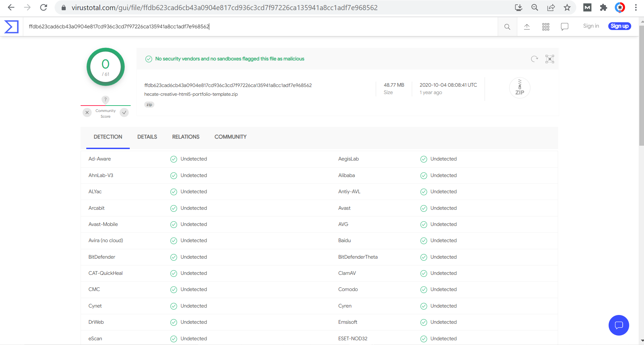
Task: Open the Chrome profile avatar icon
Action: point(620,7)
